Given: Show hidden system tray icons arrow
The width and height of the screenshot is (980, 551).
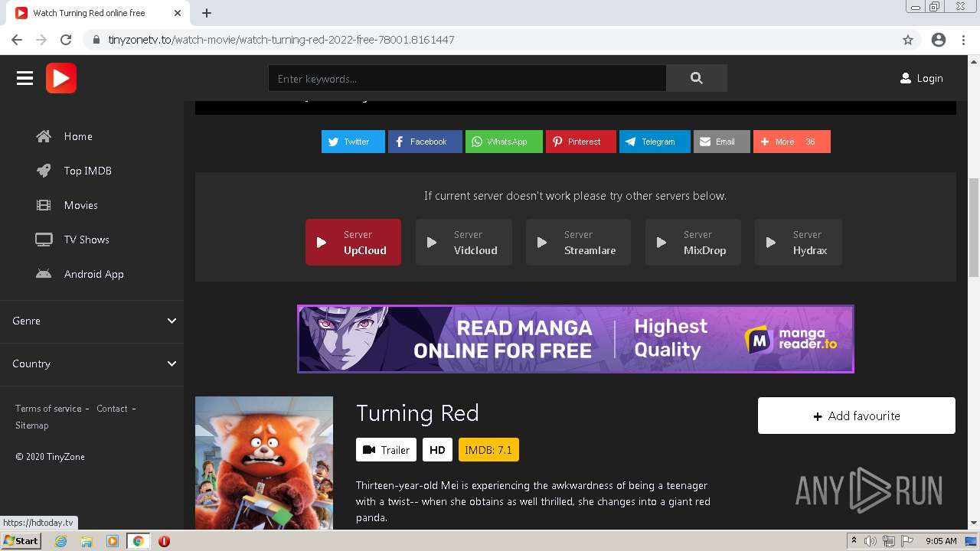Looking at the screenshot, I should pyautogui.click(x=854, y=541).
